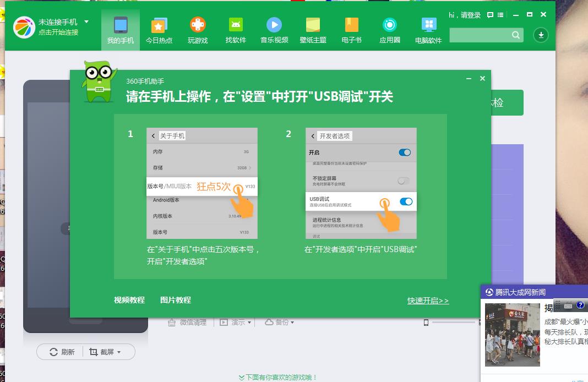Select the 音乐视频 tab
Screen dimensions: 588x382
point(274,30)
